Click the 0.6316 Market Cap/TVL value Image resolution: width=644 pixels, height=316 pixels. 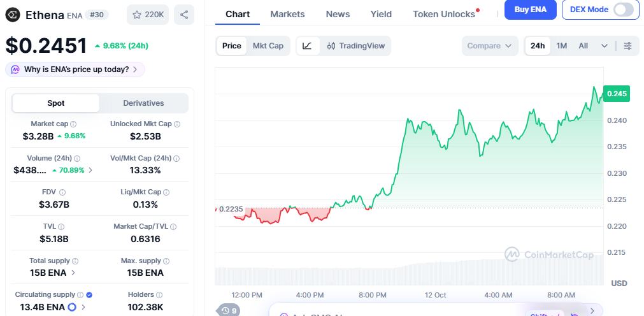click(145, 239)
